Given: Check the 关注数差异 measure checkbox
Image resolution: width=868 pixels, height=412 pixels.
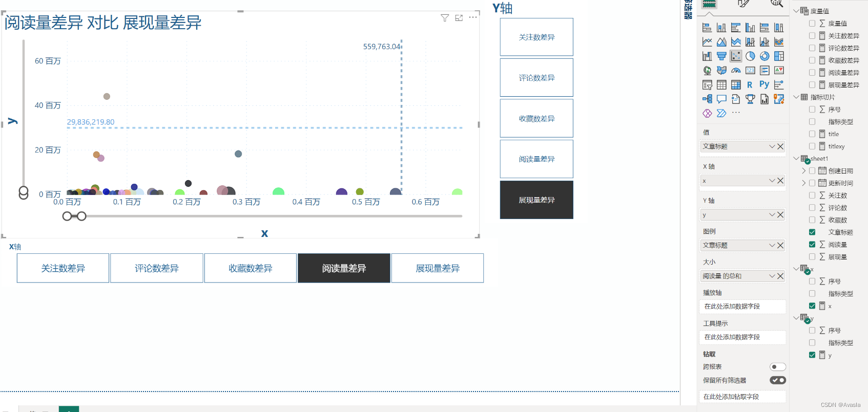Looking at the screenshot, I should point(812,36).
